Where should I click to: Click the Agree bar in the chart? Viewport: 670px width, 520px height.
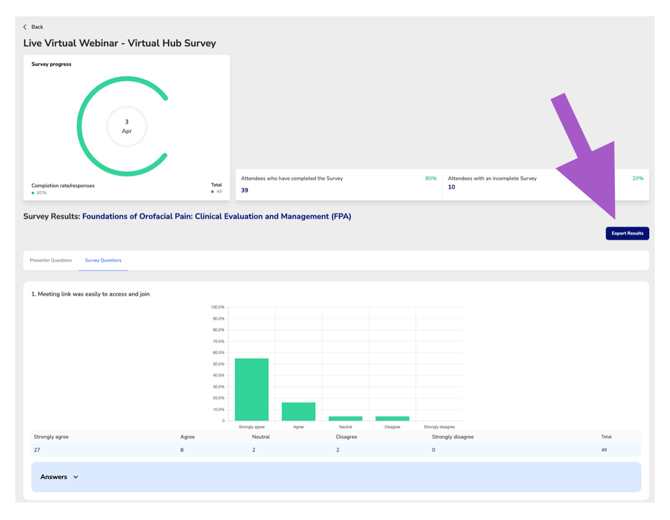(298, 411)
